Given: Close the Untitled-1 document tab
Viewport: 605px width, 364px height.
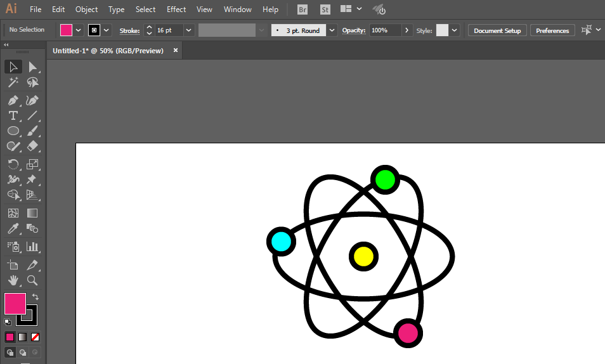Looking at the screenshot, I should 176,50.
